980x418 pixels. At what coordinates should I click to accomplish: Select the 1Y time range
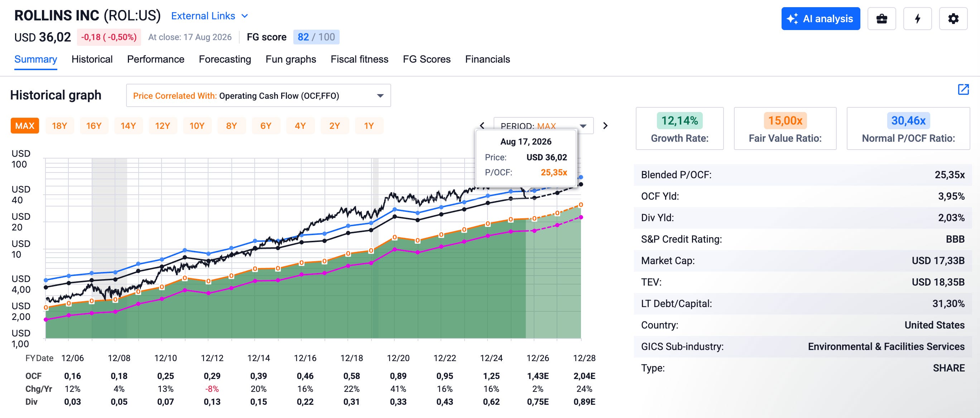[x=369, y=126]
